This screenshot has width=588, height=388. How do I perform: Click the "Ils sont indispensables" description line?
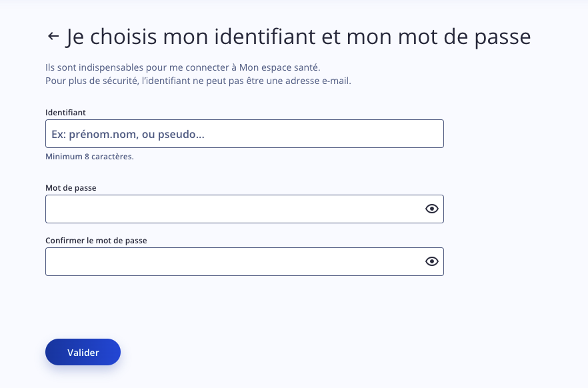coord(183,67)
